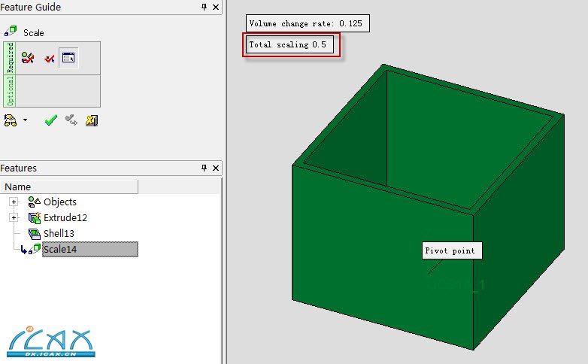Viewport: 588px width, 364px height.
Task: Click the grey apply-and-repeat checkmark icon
Action: 71,120
